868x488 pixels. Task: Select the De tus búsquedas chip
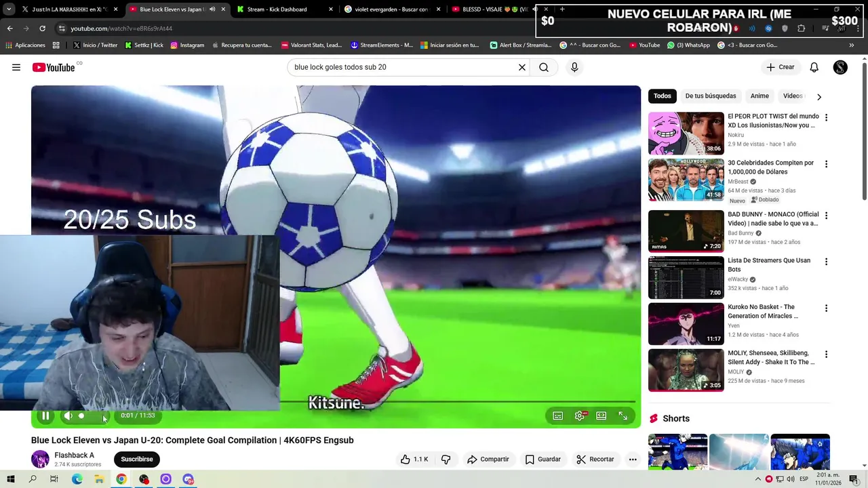tap(711, 96)
